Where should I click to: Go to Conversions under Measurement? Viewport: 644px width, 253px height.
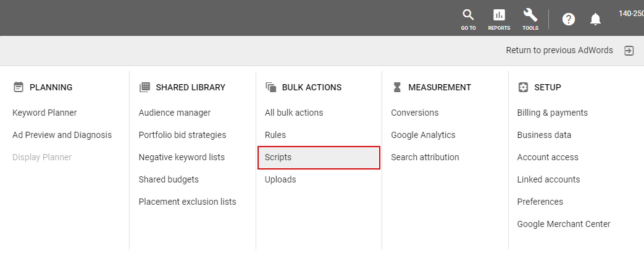click(414, 113)
